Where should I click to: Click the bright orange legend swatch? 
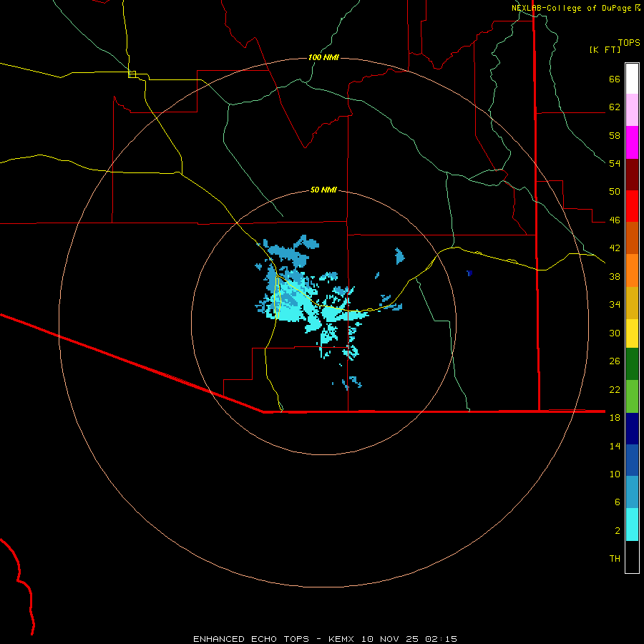click(x=632, y=270)
